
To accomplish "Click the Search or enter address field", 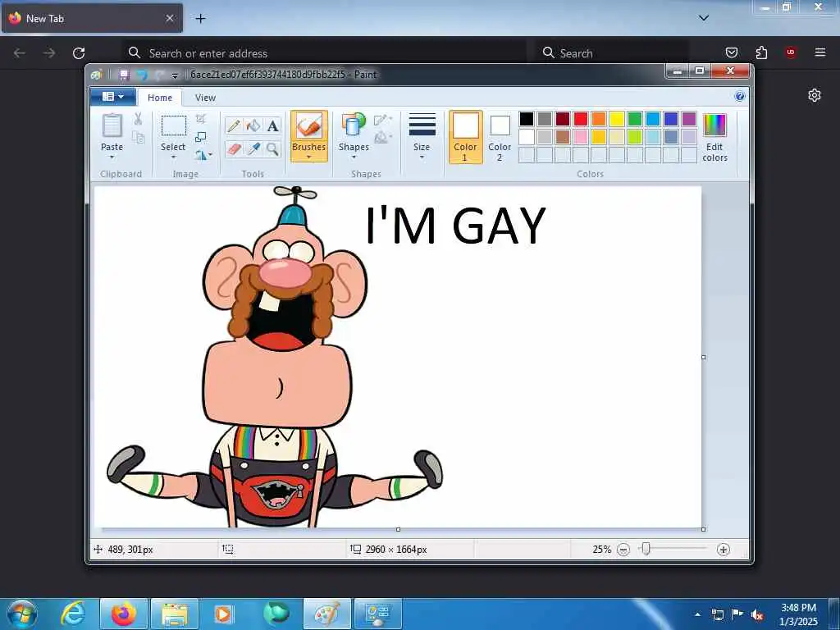I will (325, 53).
